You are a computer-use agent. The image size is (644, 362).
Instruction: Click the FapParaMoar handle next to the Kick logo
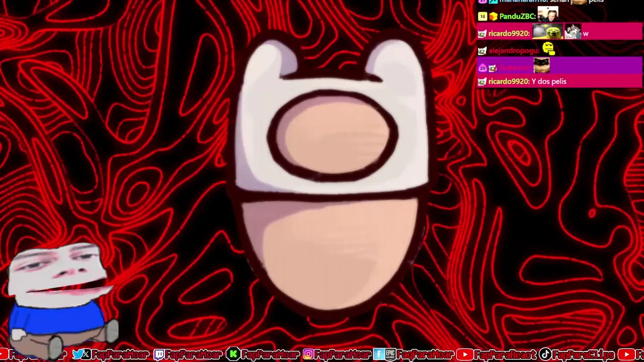click(270, 355)
